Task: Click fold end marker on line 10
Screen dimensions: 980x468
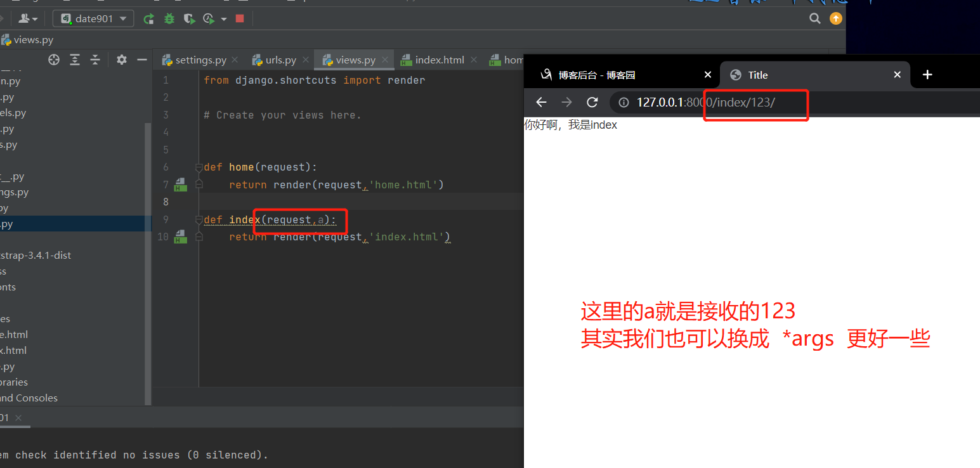Action: pos(199,236)
